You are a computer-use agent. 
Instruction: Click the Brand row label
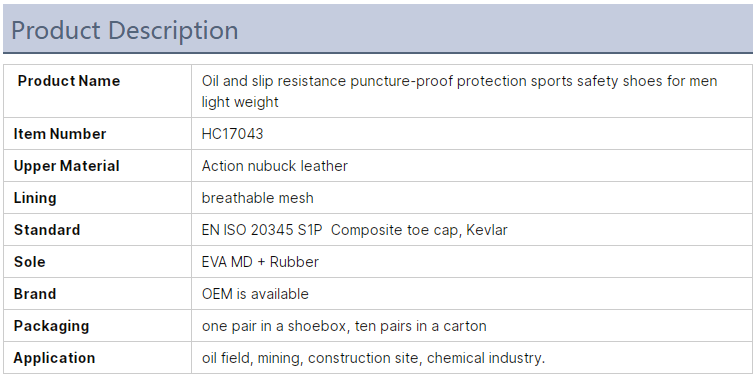click(x=35, y=294)
